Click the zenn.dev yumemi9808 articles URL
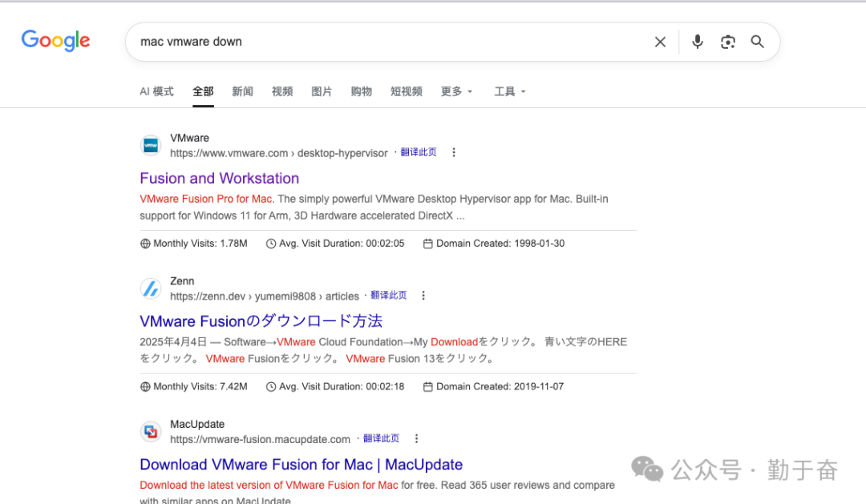866x504 pixels. click(x=265, y=296)
